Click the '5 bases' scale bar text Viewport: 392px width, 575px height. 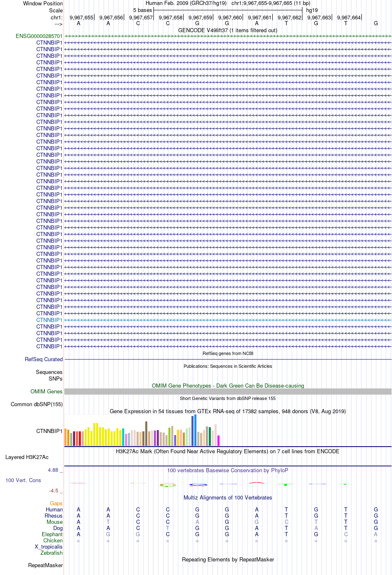142,10
